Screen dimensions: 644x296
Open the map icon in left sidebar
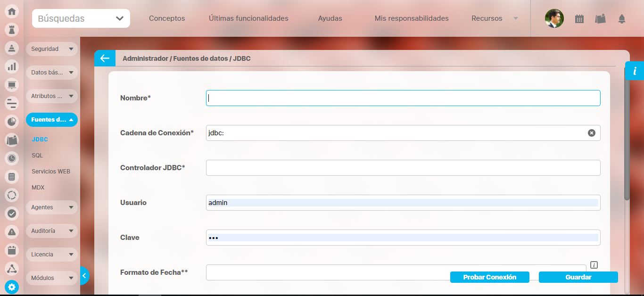tap(12, 140)
